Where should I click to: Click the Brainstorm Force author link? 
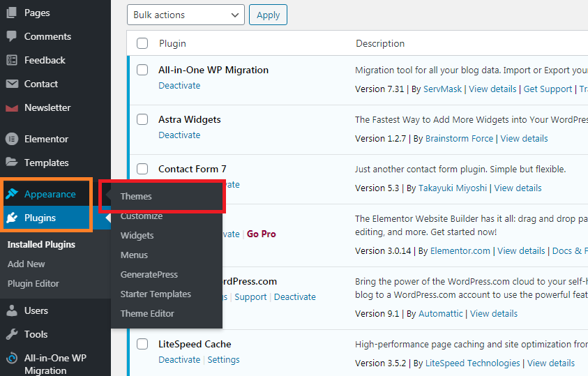[x=460, y=138]
